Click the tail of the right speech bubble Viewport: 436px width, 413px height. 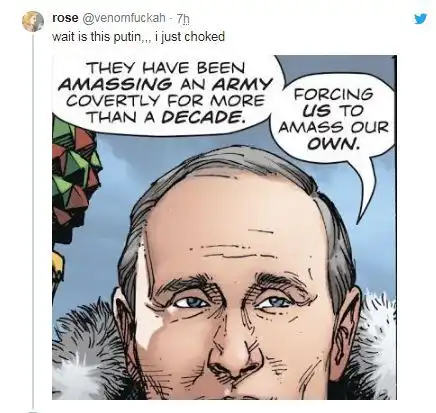coord(367,193)
